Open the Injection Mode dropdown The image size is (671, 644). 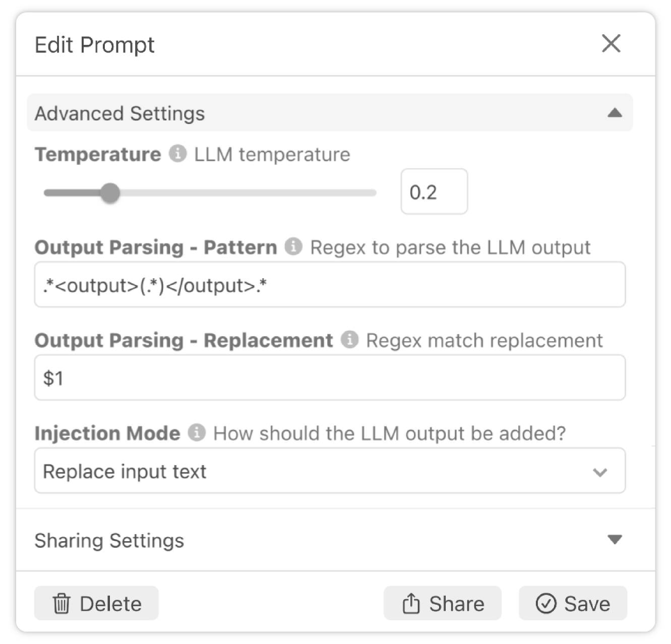point(330,472)
